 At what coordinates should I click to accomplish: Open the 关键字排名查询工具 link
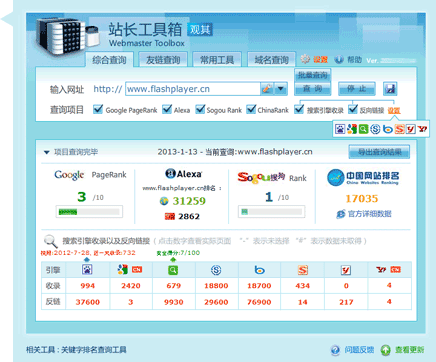(x=94, y=350)
